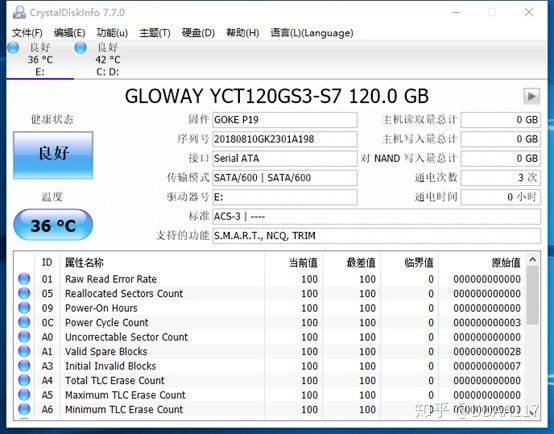Click the CrystalDiskInfo title bar icon
Viewport: 554px width, 434px height.
[x=19, y=12]
